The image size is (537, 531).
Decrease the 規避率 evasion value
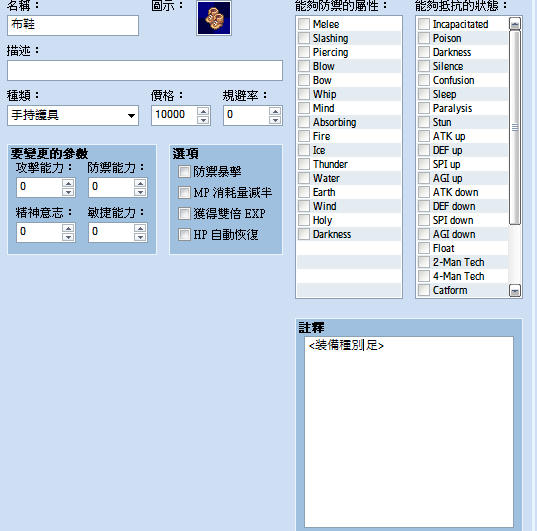[275, 120]
